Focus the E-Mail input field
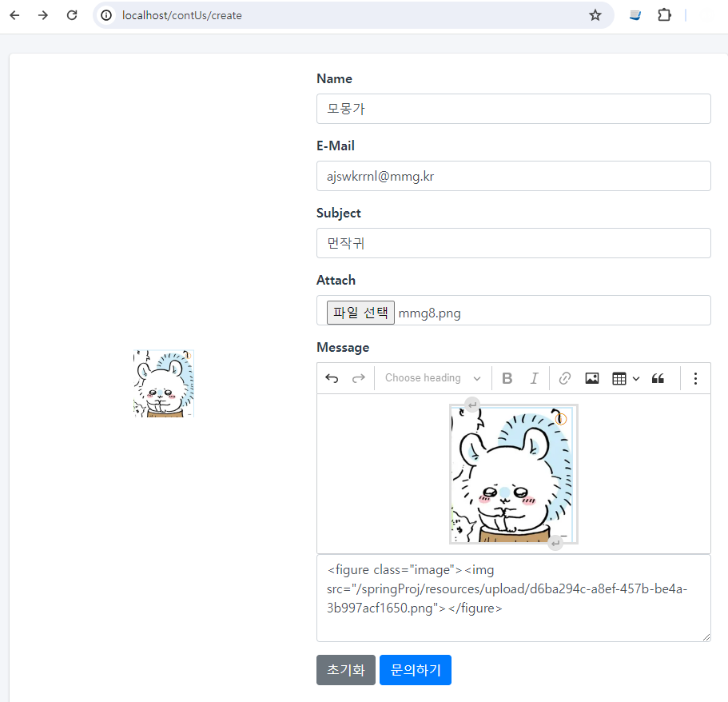 pyautogui.click(x=514, y=176)
